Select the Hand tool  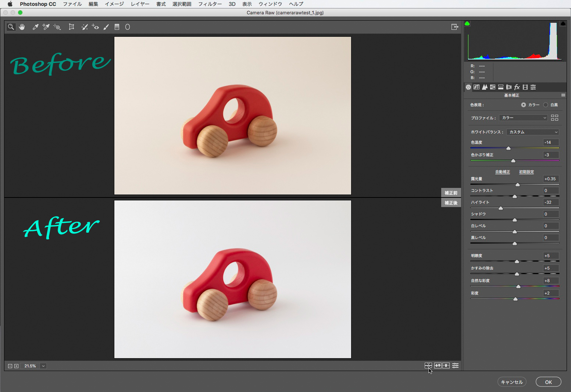tap(22, 27)
